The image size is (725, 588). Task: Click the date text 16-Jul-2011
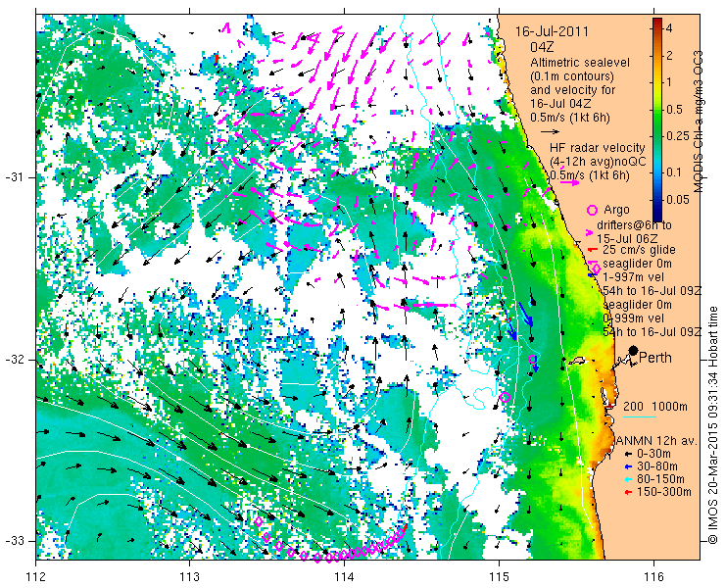pos(552,32)
